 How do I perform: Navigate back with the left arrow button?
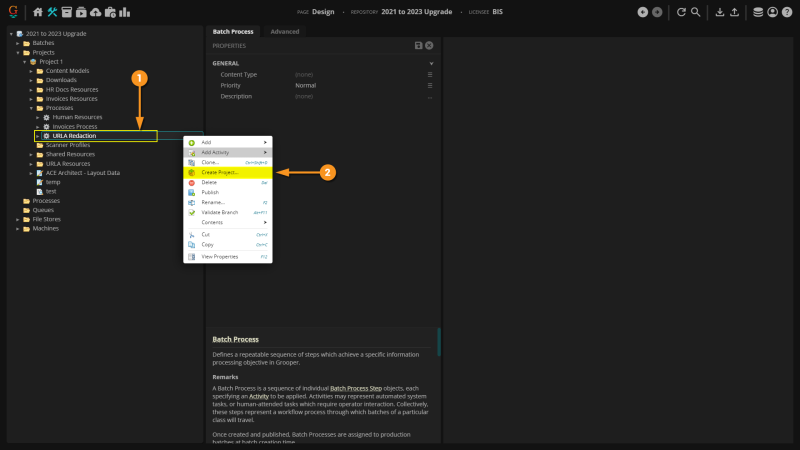tap(643, 12)
